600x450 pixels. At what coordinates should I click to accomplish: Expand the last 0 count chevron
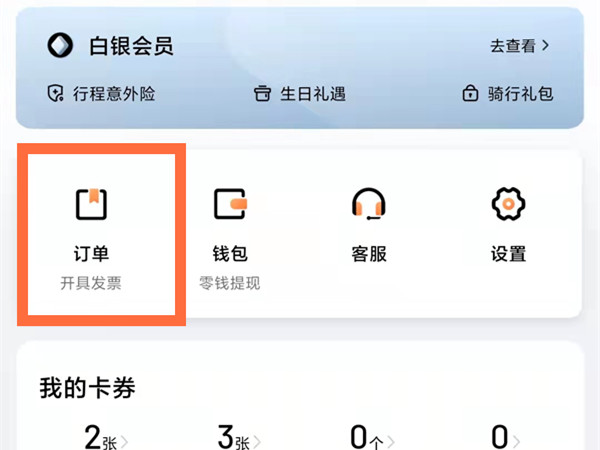pos(515,441)
